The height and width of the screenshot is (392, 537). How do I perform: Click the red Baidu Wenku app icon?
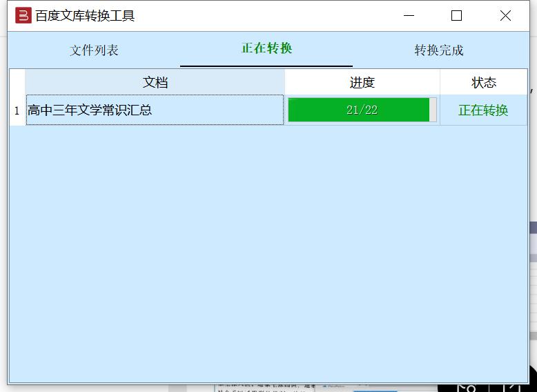[x=23, y=15]
